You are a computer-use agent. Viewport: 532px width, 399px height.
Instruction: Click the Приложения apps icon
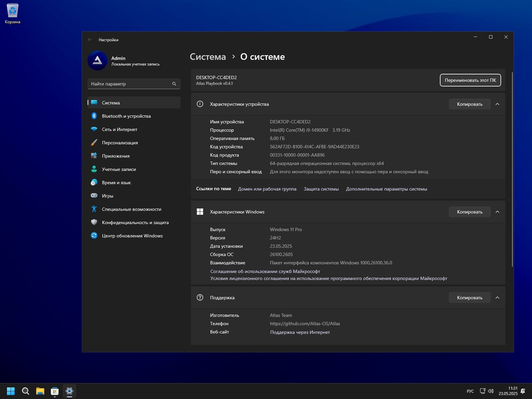pyautogui.click(x=94, y=156)
